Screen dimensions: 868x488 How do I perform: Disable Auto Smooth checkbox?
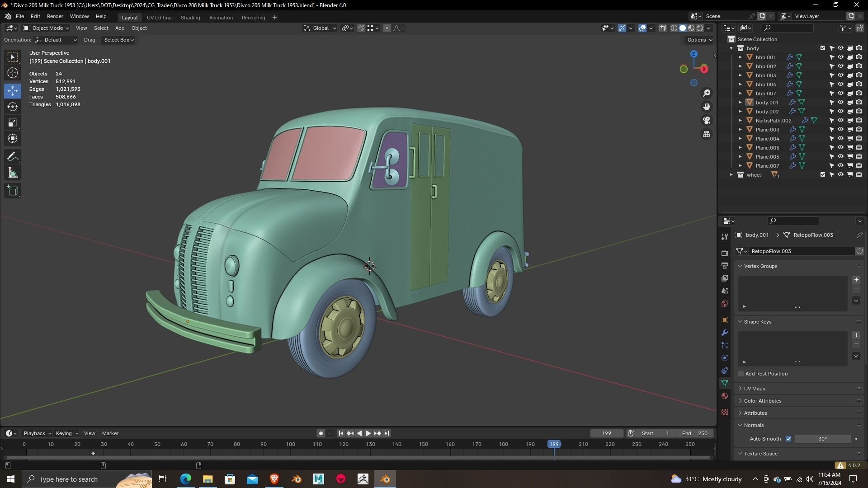click(788, 439)
